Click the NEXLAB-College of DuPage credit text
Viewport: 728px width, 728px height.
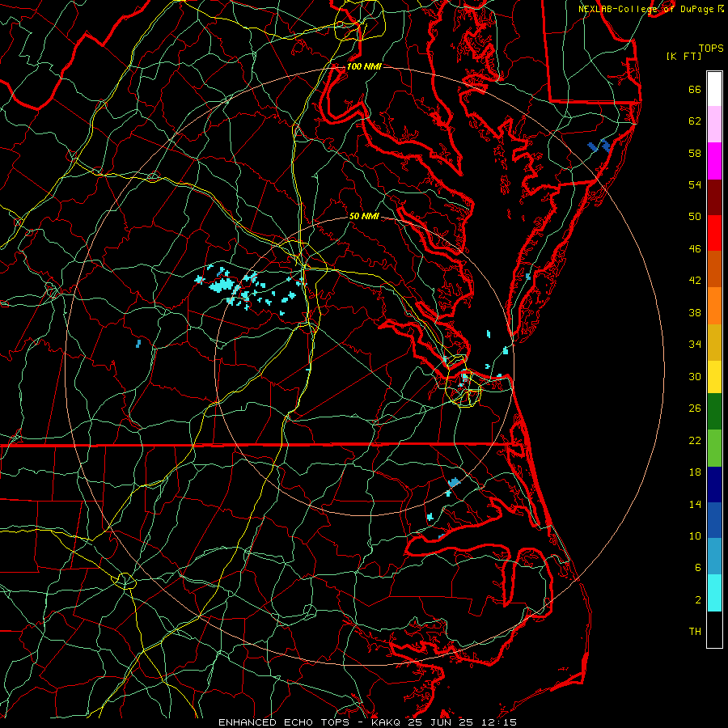645,9
